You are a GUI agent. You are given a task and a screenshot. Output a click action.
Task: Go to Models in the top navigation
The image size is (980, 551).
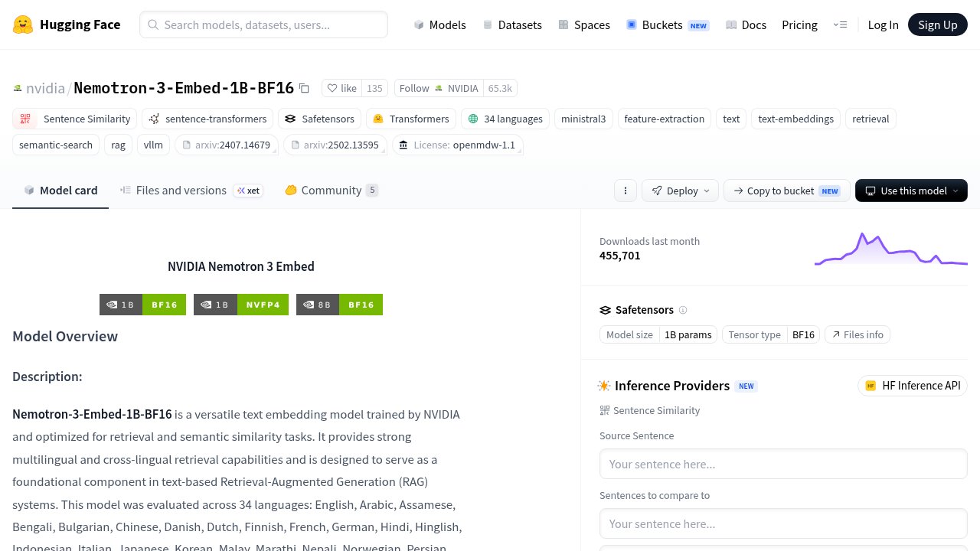[x=439, y=24]
